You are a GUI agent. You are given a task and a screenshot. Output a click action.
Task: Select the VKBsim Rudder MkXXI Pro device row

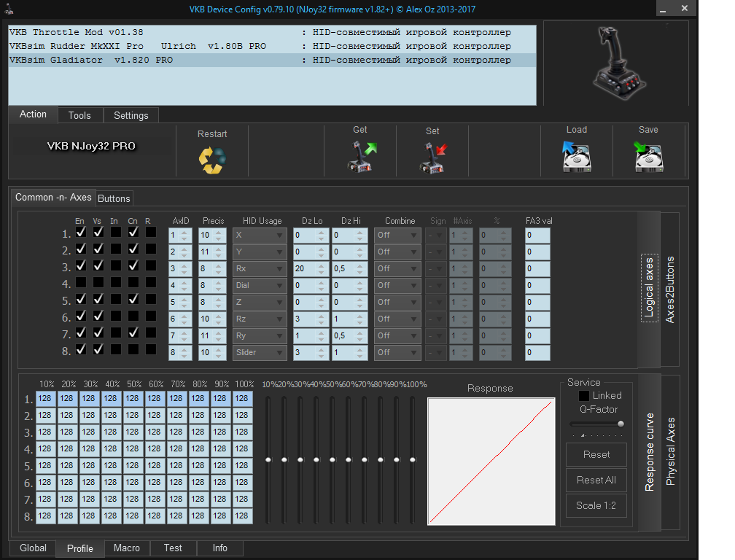(x=273, y=46)
